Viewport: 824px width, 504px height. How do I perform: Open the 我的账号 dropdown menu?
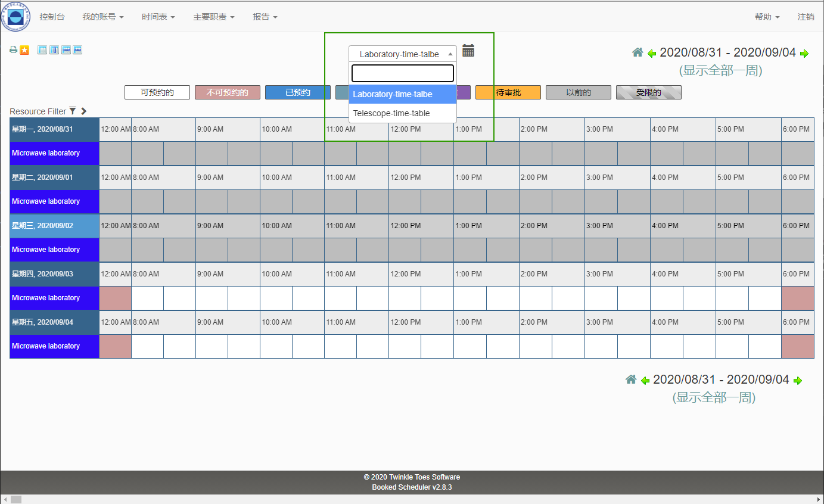coord(102,17)
